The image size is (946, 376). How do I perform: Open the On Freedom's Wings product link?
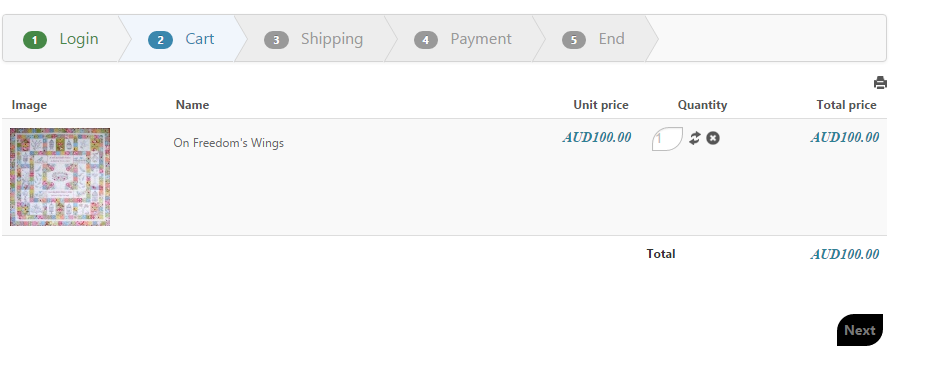pyautogui.click(x=229, y=143)
